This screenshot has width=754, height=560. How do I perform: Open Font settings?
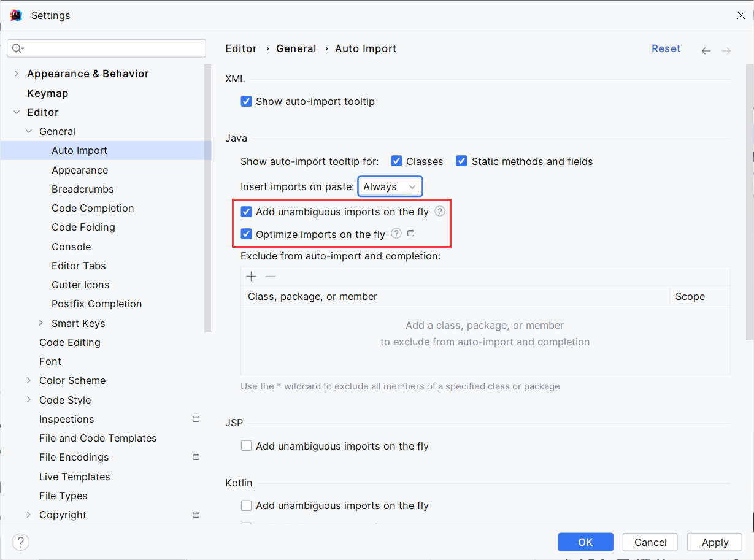pos(50,361)
